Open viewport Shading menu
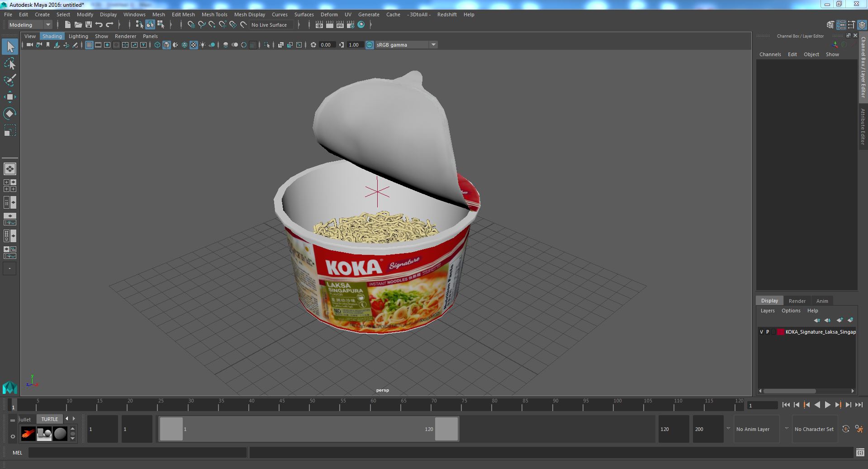The width and height of the screenshot is (868, 469). 52,36
